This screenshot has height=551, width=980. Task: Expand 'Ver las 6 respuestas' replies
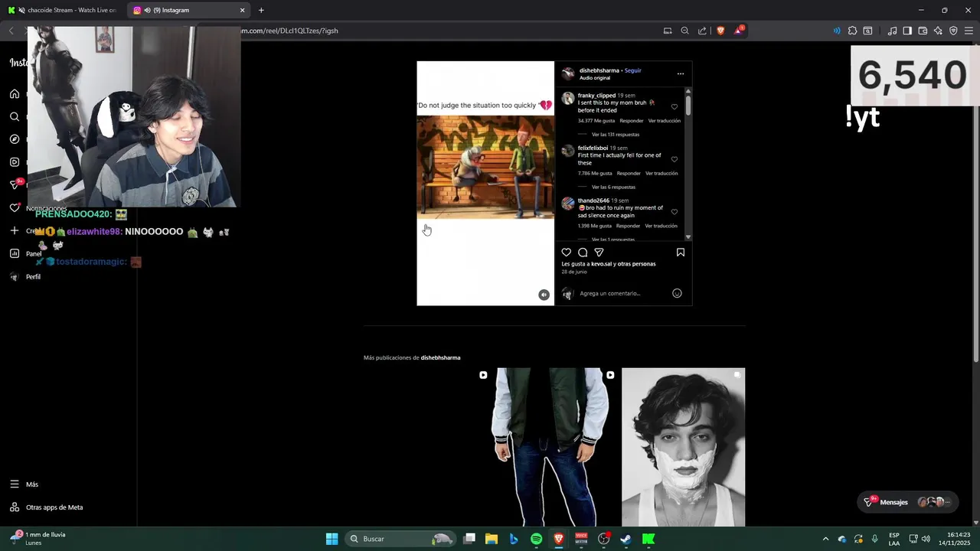coord(613,187)
